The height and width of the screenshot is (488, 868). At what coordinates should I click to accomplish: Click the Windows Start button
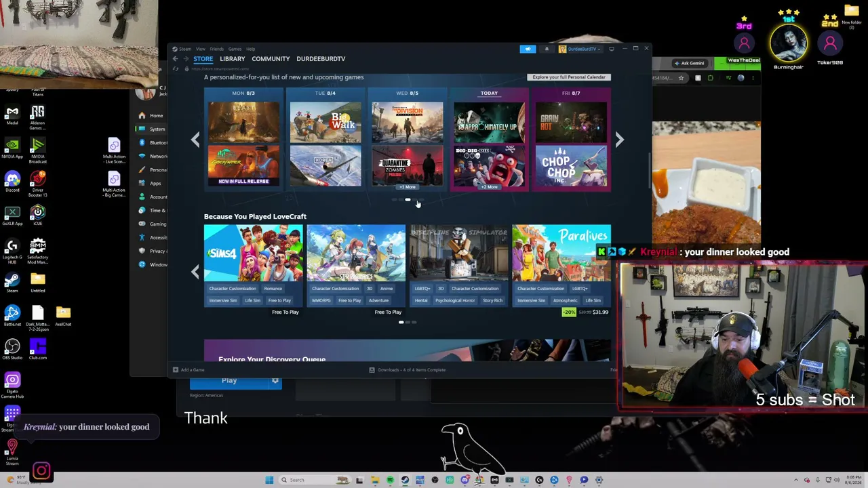pos(269,480)
